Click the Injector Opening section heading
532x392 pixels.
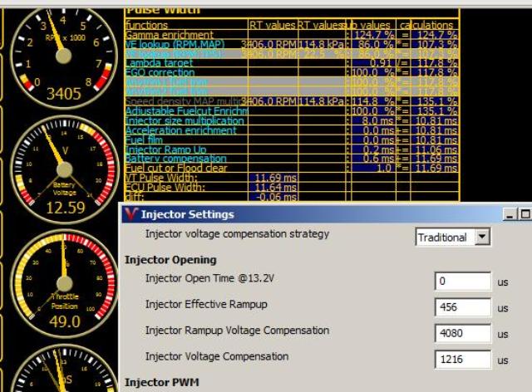click(x=170, y=260)
